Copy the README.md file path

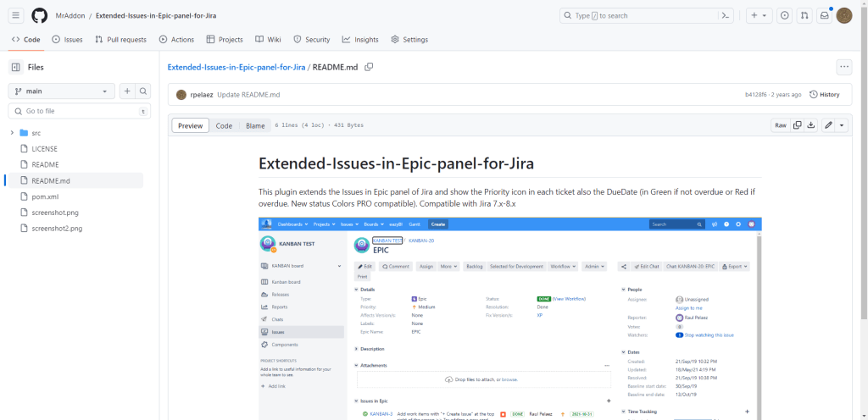coord(369,67)
